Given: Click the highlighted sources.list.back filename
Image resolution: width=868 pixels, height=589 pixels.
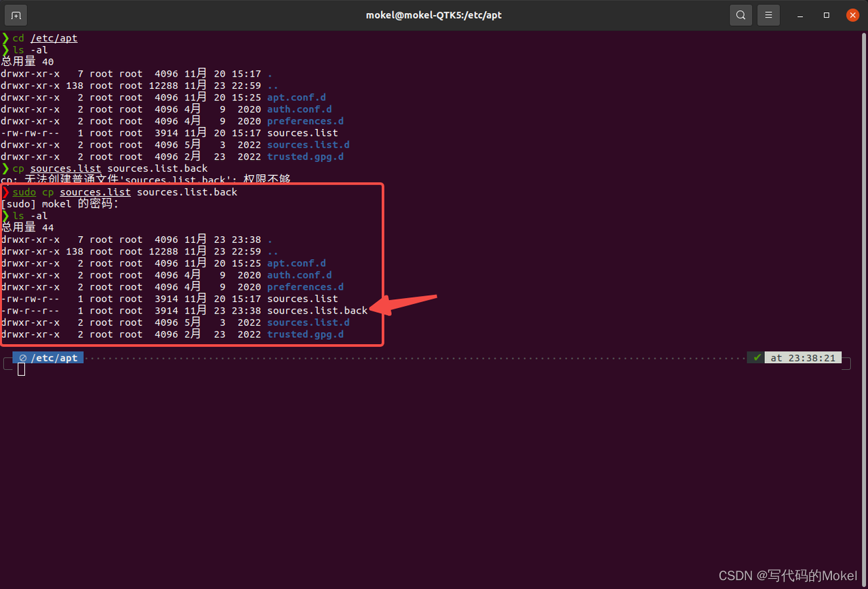Looking at the screenshot, I should [x=317, y=310].
